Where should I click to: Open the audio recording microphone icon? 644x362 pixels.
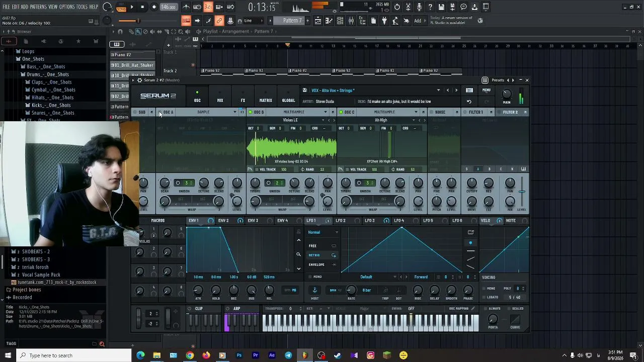[x=419, y=7]
